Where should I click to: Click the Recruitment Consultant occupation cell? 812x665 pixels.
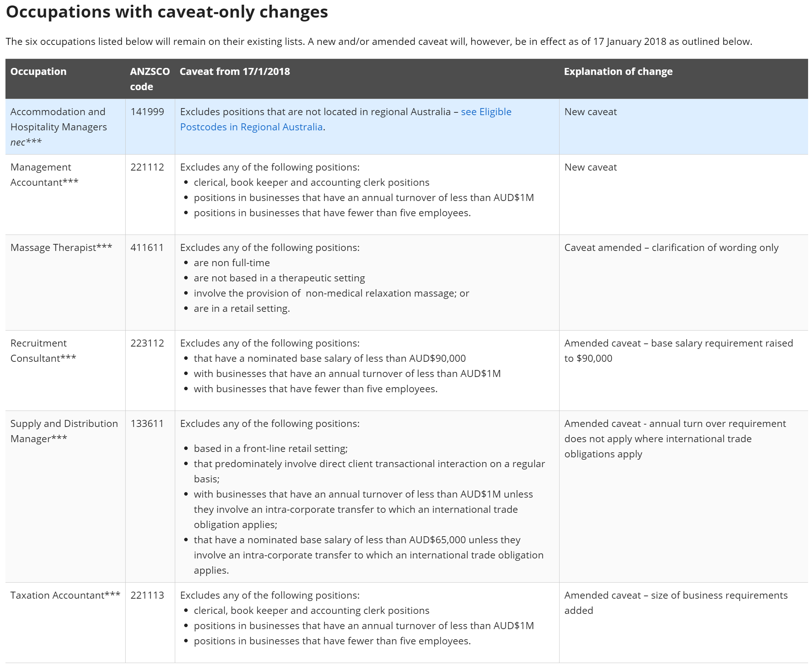(43, 351)
